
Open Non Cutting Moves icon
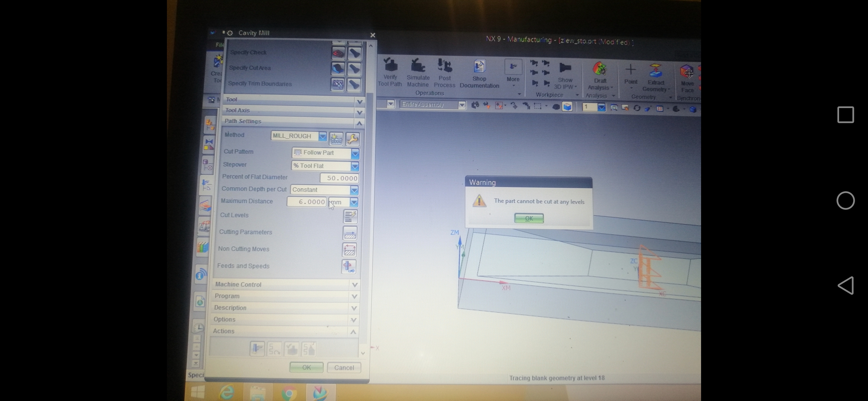click(x=349, y=250)
